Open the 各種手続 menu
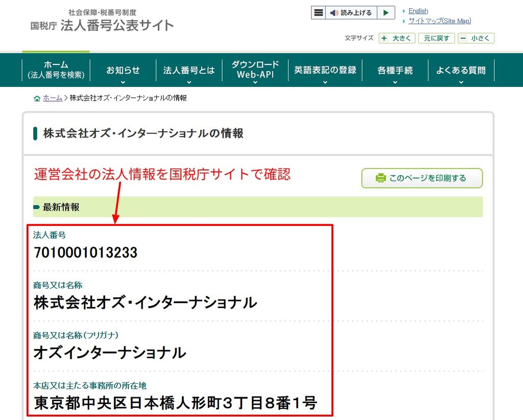This screenshot has width=523, height=420. 395,70
